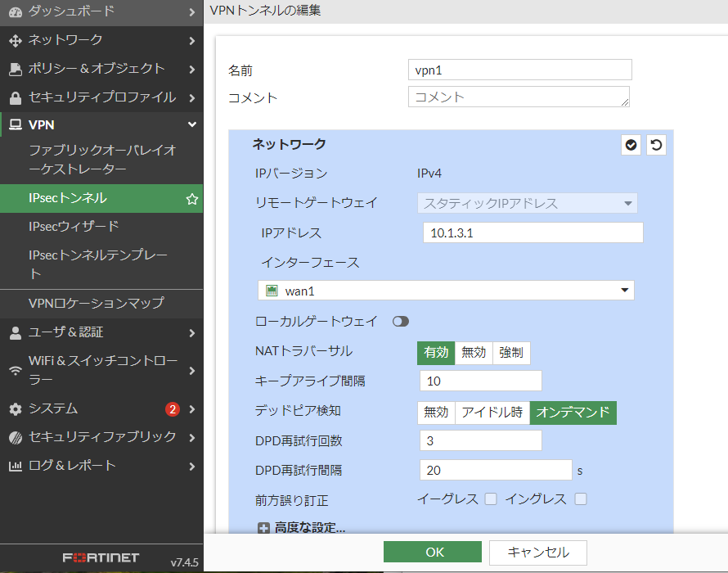The image size is (728, 573).
Task: Check the イングレス FEC checkbox
Action: pos(581,499)
